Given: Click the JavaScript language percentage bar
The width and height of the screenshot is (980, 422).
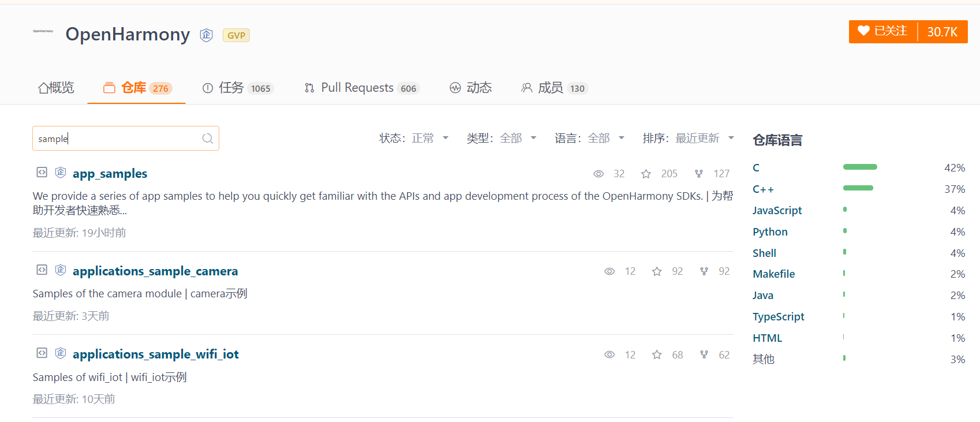Looking at the screenshot, I should point(845,209).
